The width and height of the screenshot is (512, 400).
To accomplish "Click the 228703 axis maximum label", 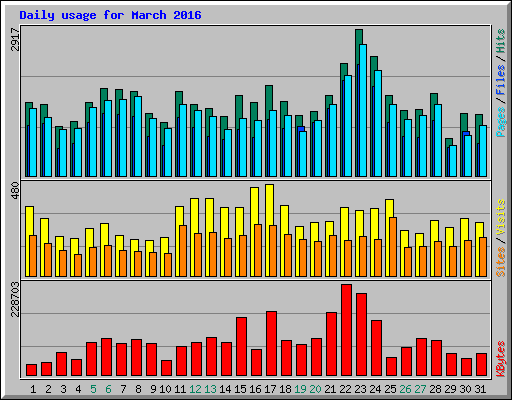I will point(15,299).
